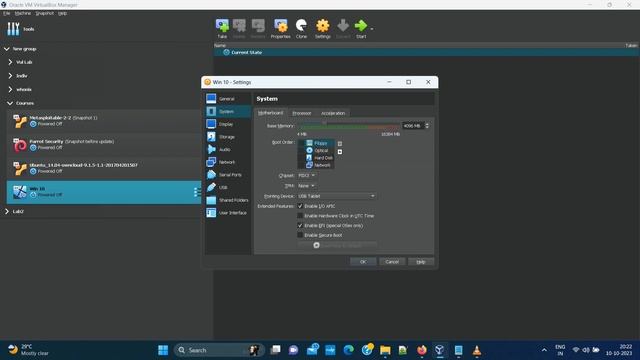Open the Pointing Device dropdown
The image size is (640, 360).
(336, 196)
